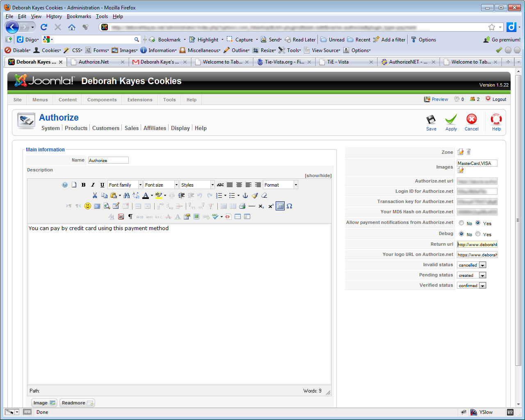Switch to the Authorize.Net tab
The height and width of the screenshot is (420, 525).
(x=97, y=62)
